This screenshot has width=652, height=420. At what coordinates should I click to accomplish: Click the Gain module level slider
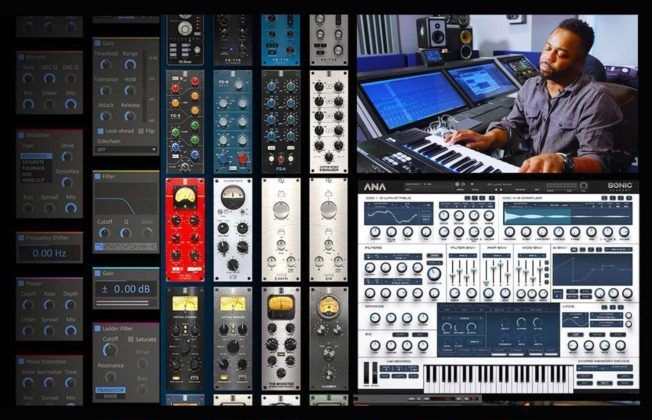123,304
